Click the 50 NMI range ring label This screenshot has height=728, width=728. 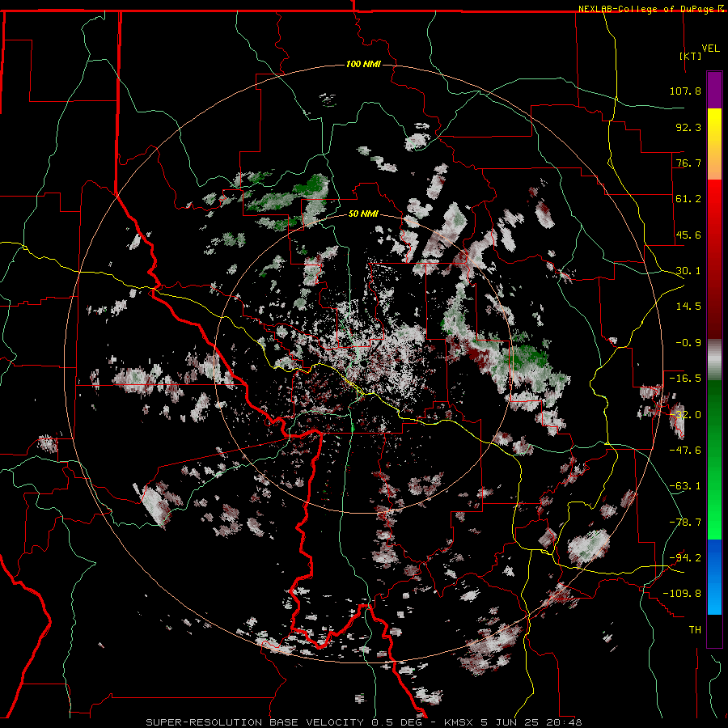click(x=363, y=214)
